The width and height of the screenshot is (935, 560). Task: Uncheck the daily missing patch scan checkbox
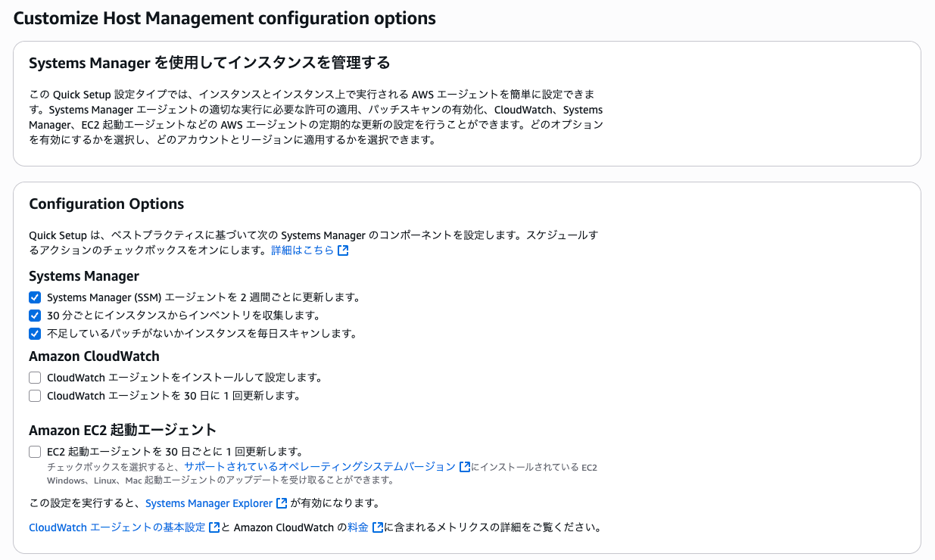tap(35, 334)
